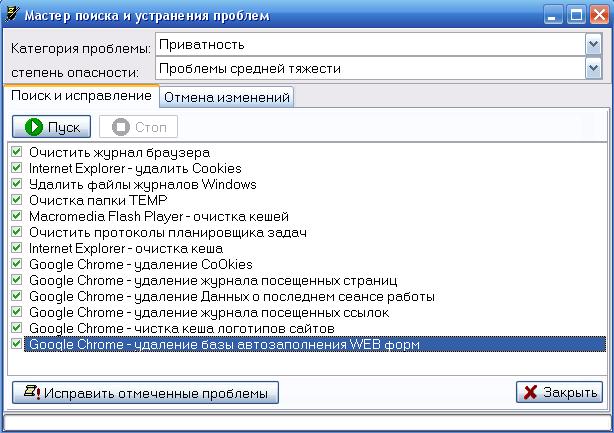Select 'Очистить протоколы планировщика задач' row text

168,233
